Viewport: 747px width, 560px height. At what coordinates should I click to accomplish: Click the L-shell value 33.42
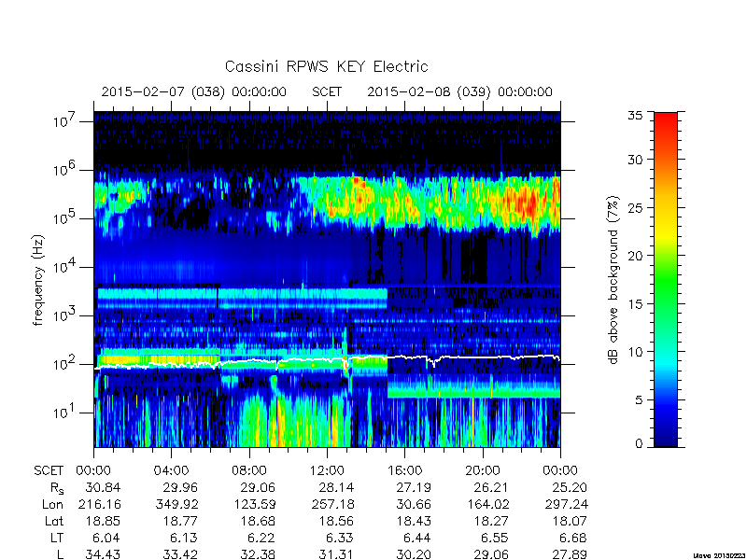pos(180,554)
